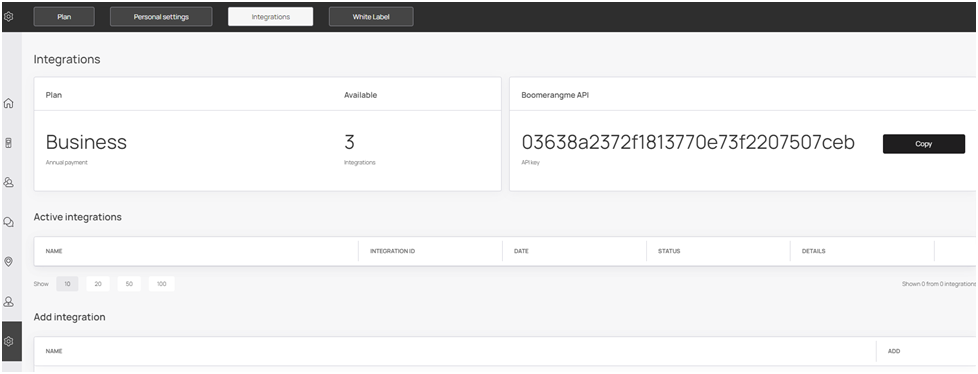Click the ADD column header

[x=894, y=351]
